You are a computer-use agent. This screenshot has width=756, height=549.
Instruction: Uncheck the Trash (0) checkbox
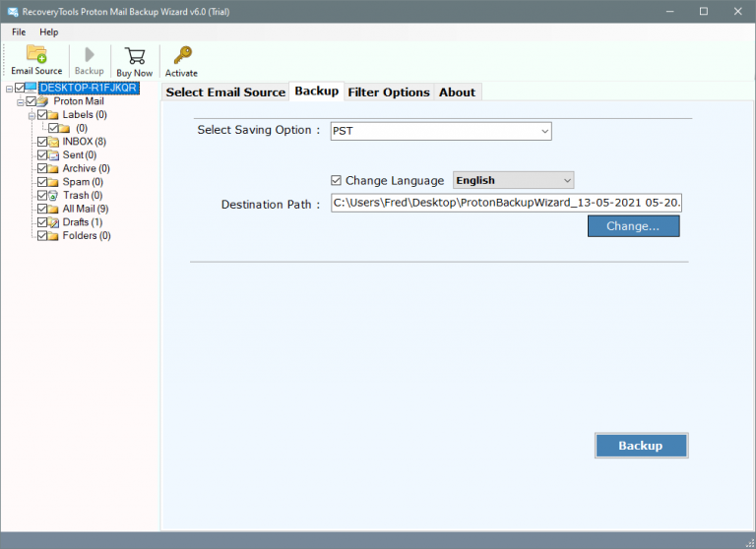coord(42,196)
